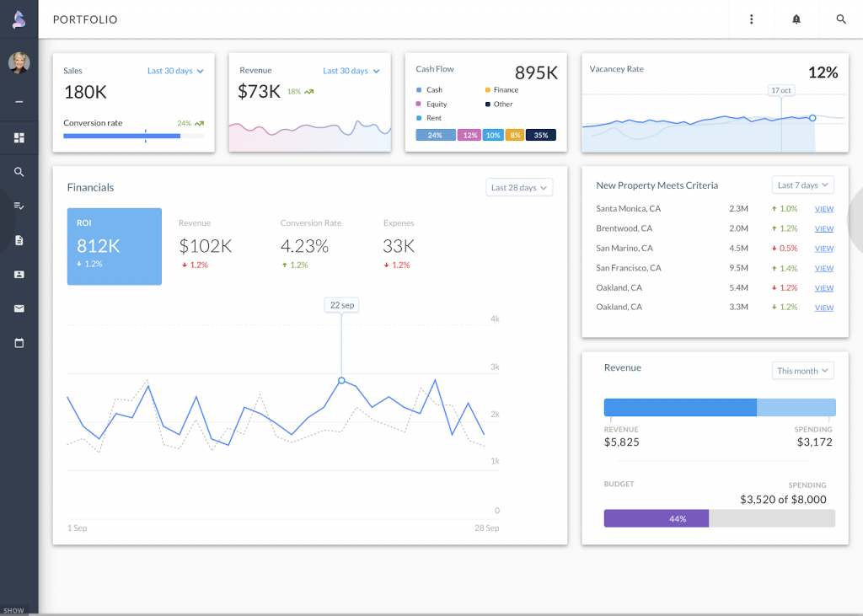Select the document icon in the sidebar

pos(19,239)
